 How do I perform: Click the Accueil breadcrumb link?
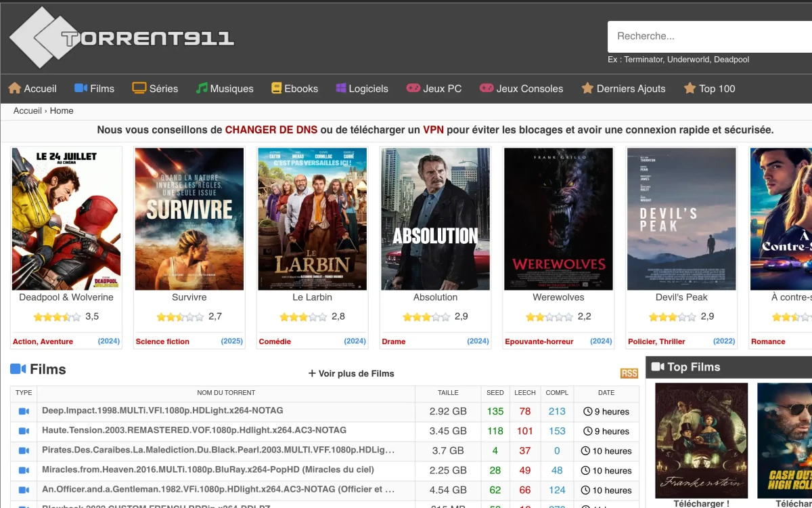pos(28,110)
